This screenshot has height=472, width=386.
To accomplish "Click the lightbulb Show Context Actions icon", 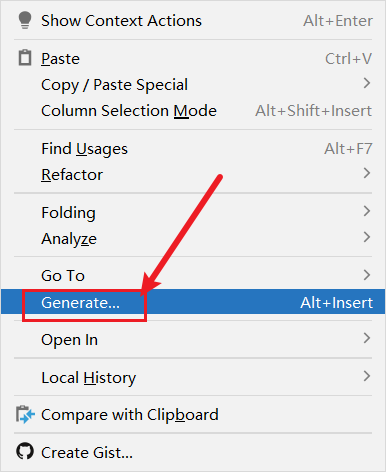I will click(x=25, y=20).
